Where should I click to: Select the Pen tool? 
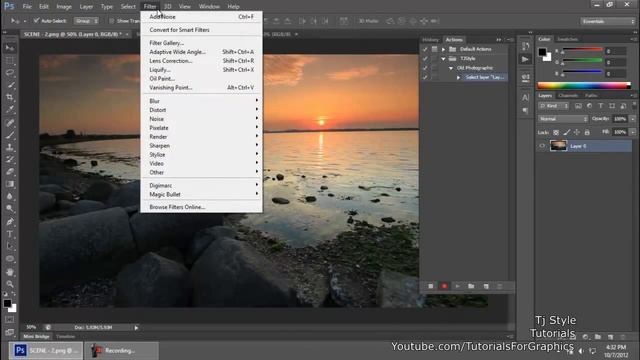click(10, 222)
